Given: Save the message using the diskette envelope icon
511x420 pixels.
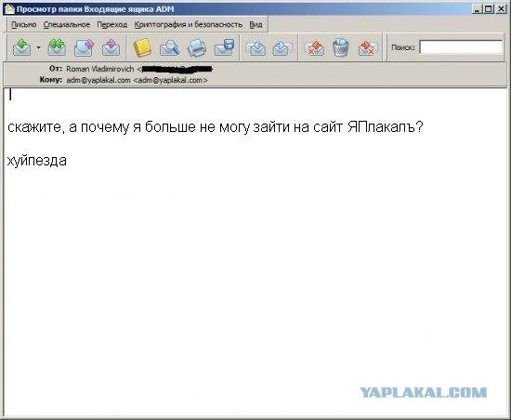Looking at the screenshot, I should pos(224,47).
